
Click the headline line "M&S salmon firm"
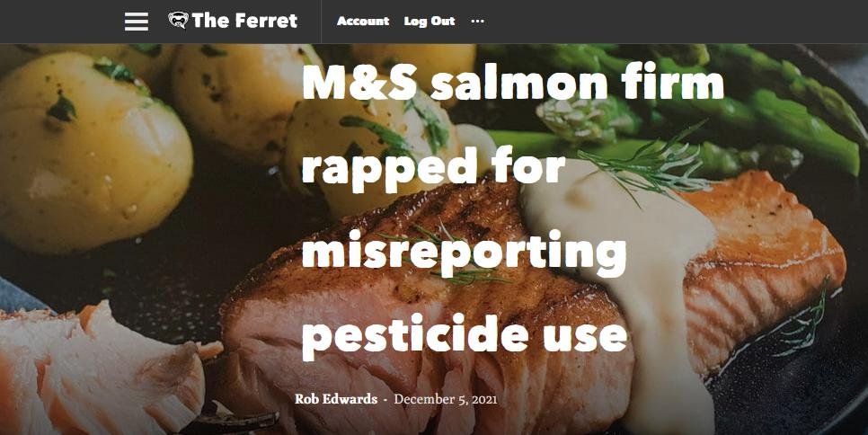(x=513, y=84)
